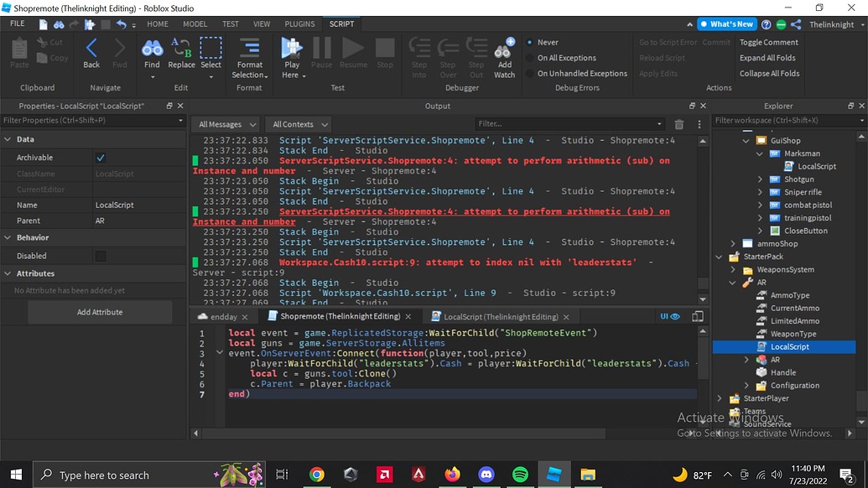868x488 pixels.
Task: Collapse the StarterPack tree node
Action: [719, 257]
